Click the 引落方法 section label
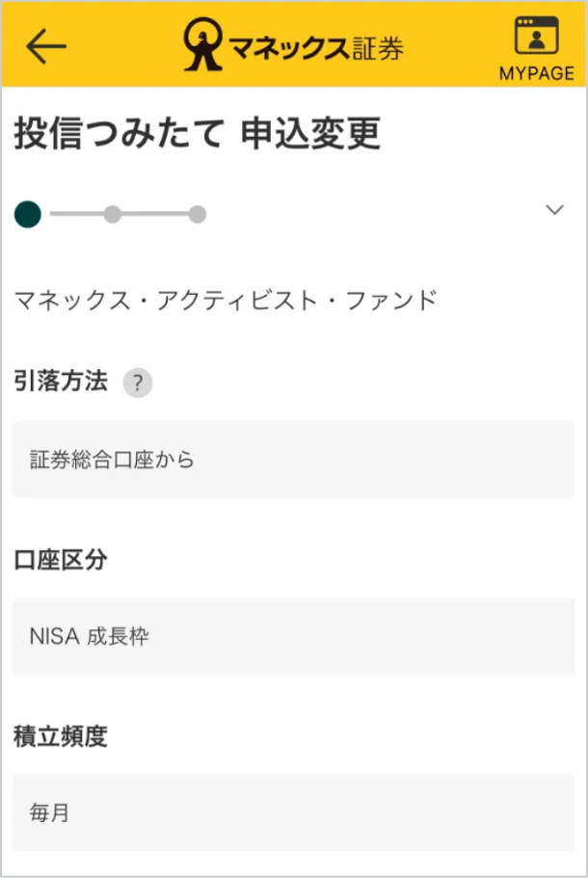 click(x=61, y=382)
